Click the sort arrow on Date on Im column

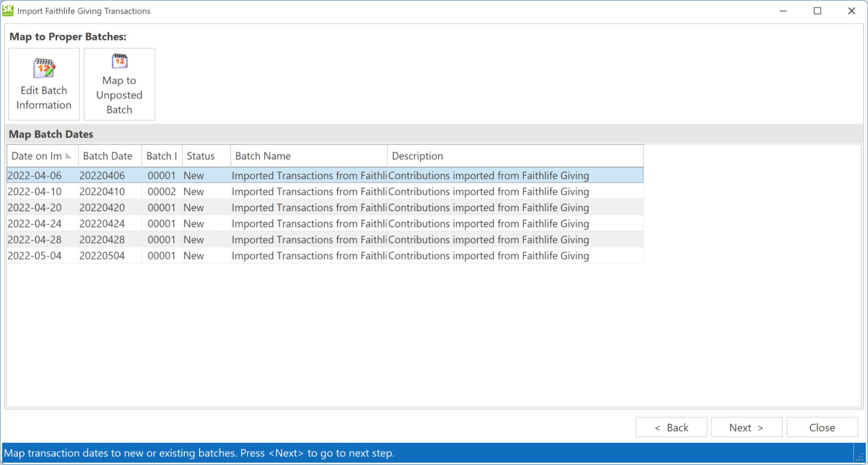coord(68,156)
